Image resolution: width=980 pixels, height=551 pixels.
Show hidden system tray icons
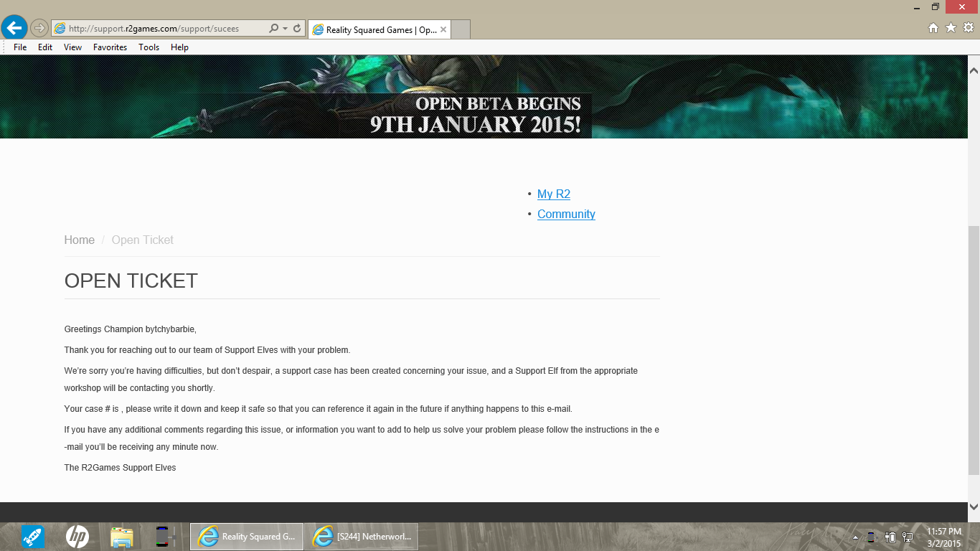pyautogui.click(x=855, y=537)
